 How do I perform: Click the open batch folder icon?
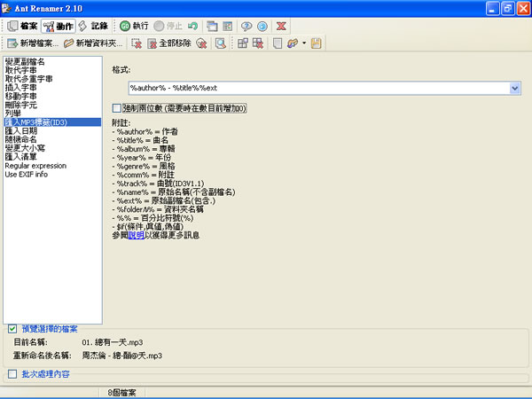[293, 43]
